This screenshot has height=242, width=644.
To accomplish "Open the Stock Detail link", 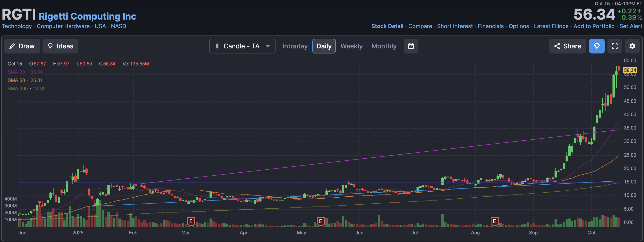I will point(387,26).
